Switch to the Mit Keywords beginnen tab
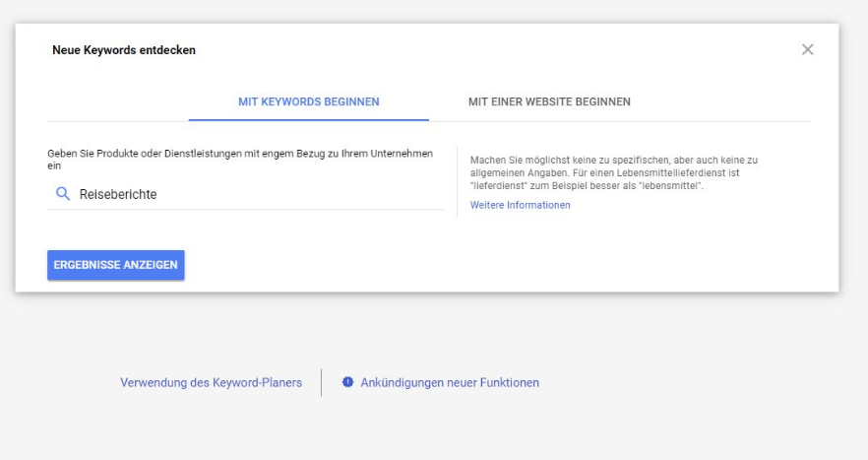 [308, 101]
